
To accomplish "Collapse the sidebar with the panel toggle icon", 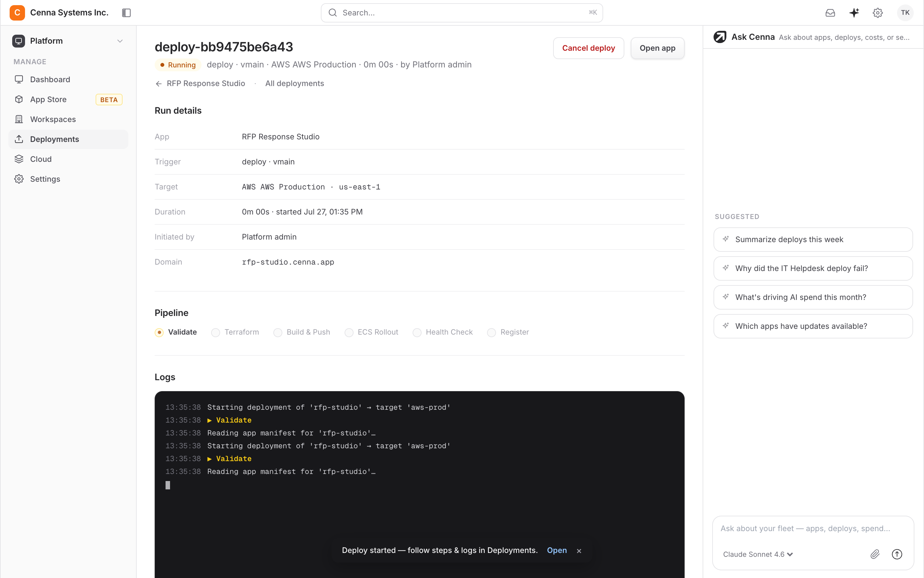I will pos(126,13).
